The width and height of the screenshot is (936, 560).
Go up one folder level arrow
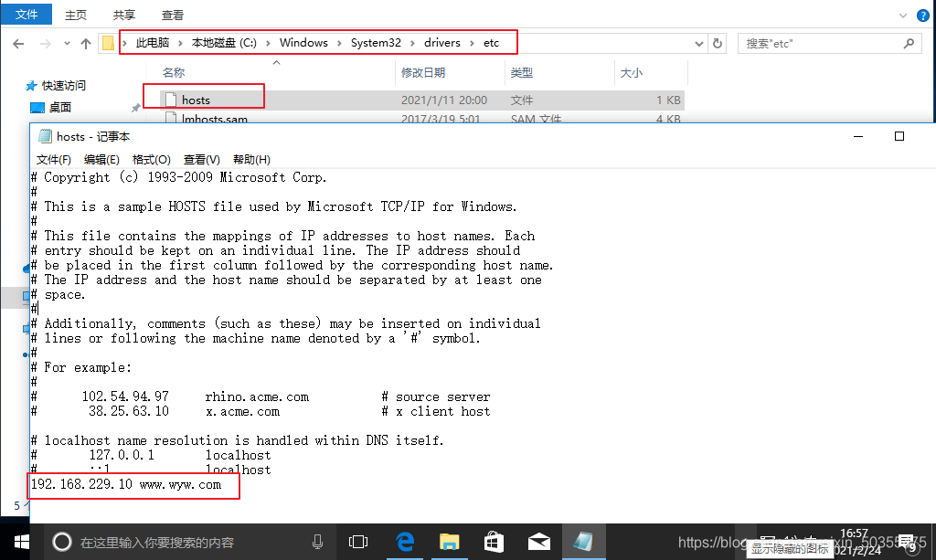85,44
